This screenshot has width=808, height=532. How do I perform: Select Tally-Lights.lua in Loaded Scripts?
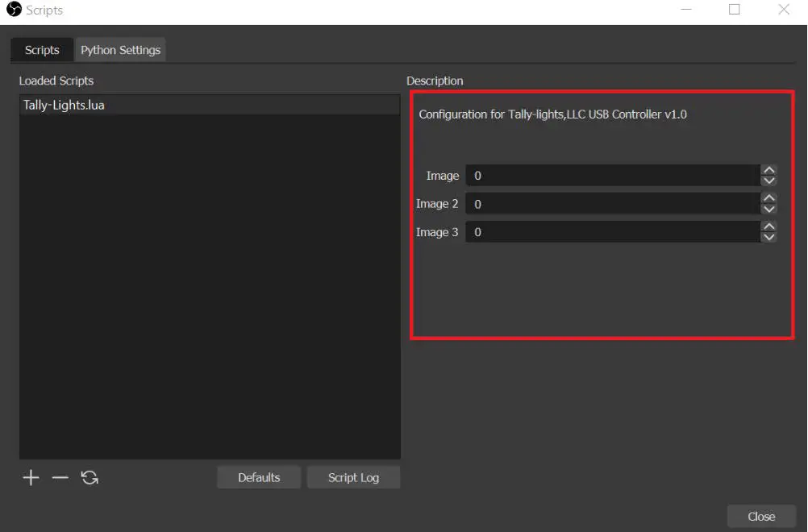click(210, 105)
